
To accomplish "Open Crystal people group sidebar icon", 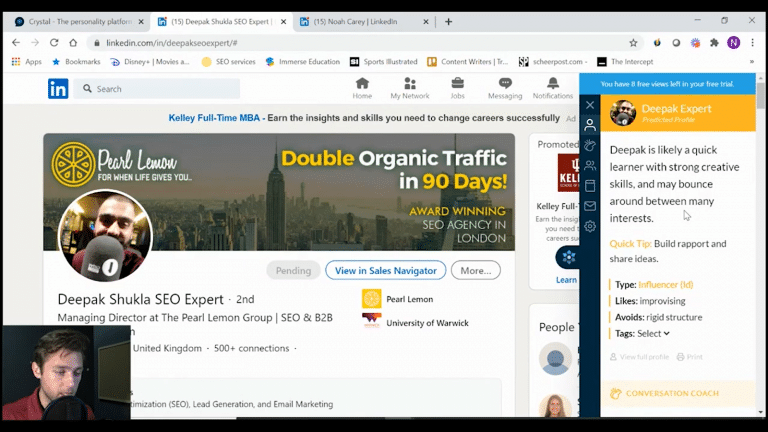I will (x=590, y=165).
